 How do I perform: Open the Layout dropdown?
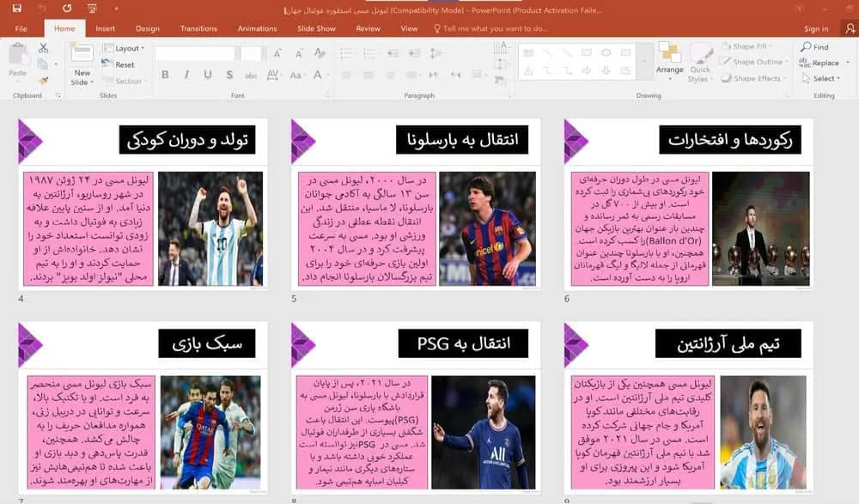pos(124,48)
